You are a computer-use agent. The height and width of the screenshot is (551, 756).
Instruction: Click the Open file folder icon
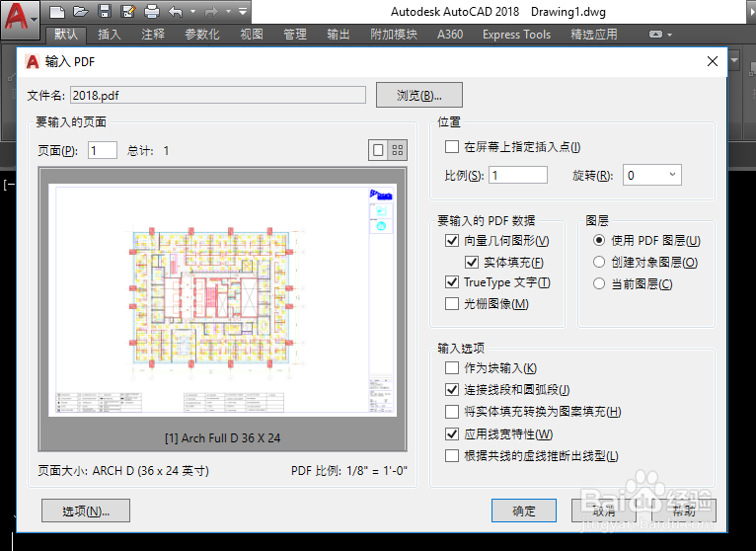(x=81, y=12)
